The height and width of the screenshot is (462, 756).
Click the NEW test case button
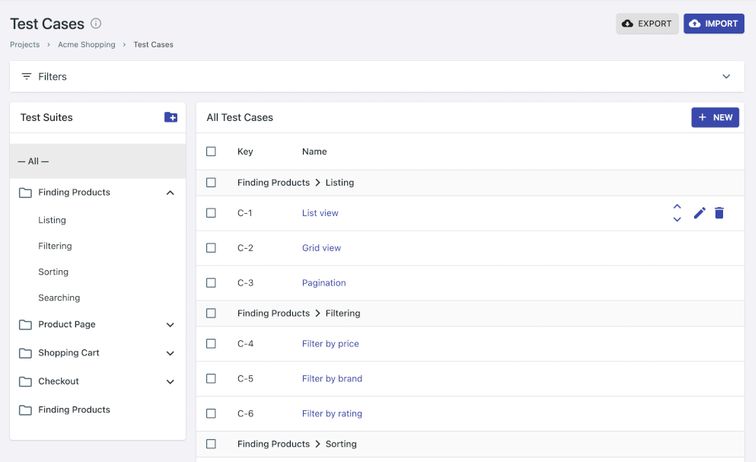[715, 118]
